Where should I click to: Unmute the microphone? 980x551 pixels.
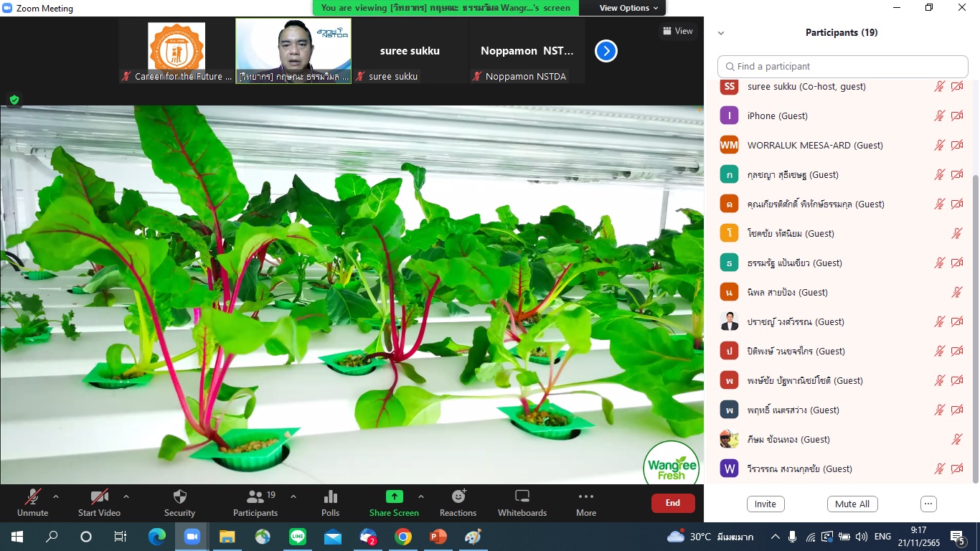[32, 497]
